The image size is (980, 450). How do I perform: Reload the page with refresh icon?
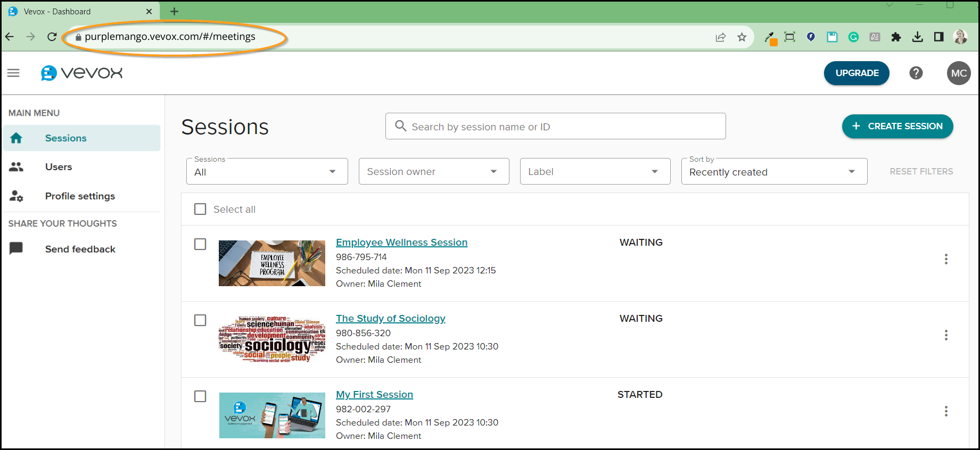52,37
